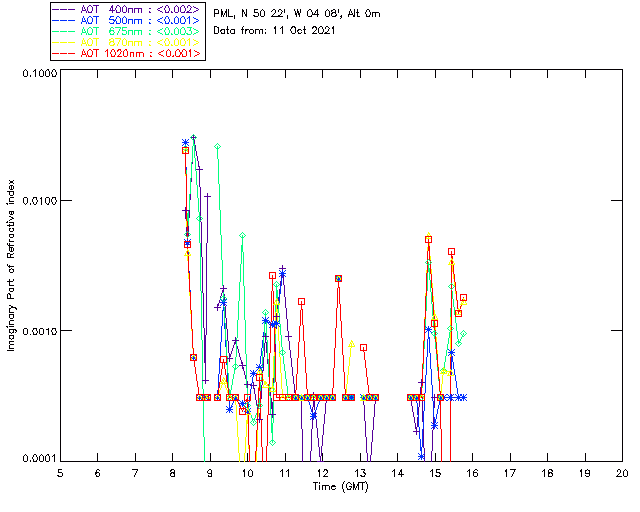Image resolution: width=640 pixels, height=512 pixels.
Task: Click the x-axis tick label 17
Action: [510, 473]
